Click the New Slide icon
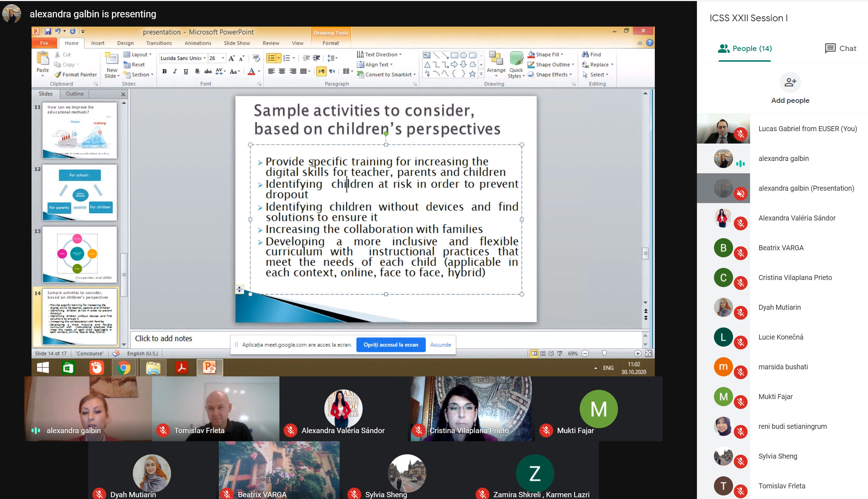Screen dimensions: 868x499 [112, 59]
